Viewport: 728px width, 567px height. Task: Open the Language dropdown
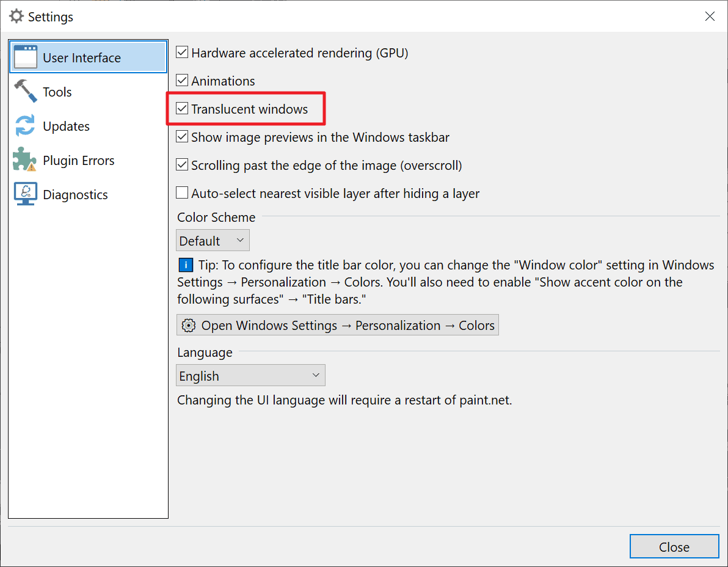point(250,375)
